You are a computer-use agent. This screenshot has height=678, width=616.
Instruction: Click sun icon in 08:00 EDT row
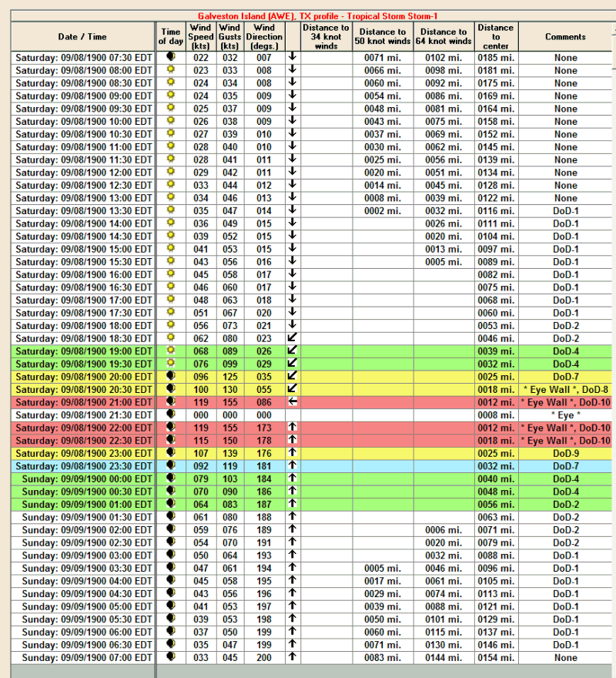pos(171,69)
